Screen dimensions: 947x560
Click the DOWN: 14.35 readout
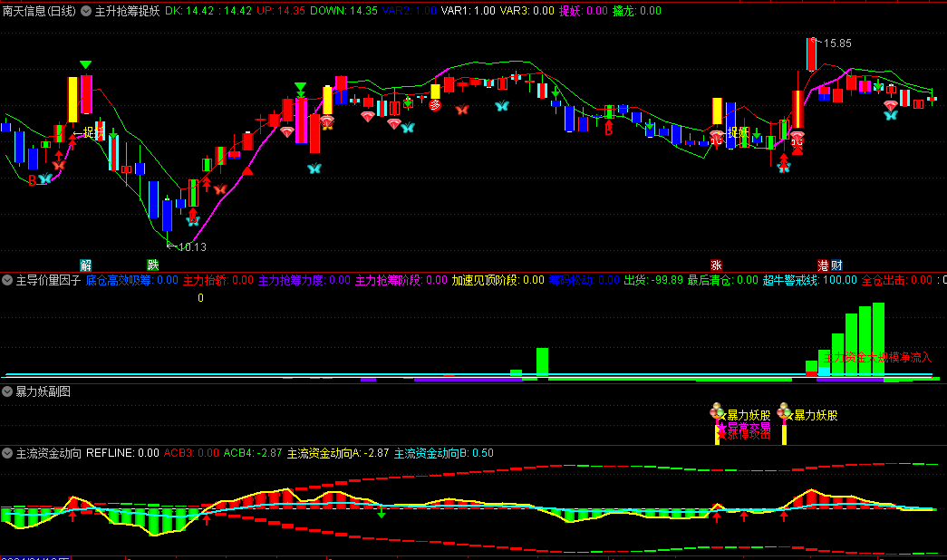(x=343, y=11)
